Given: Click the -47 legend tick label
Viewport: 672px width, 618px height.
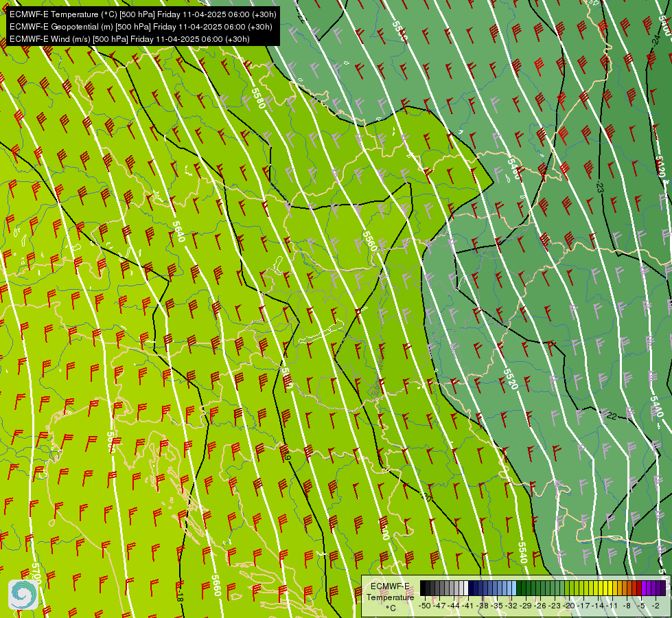Looking at the screenshot, I should (x=439, y=606).
